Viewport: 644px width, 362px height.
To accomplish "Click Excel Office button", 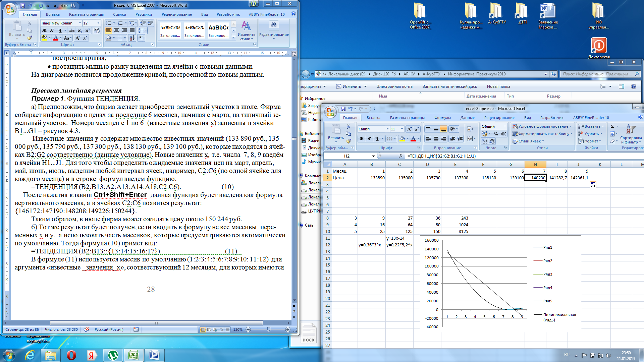I will point(330,112).
